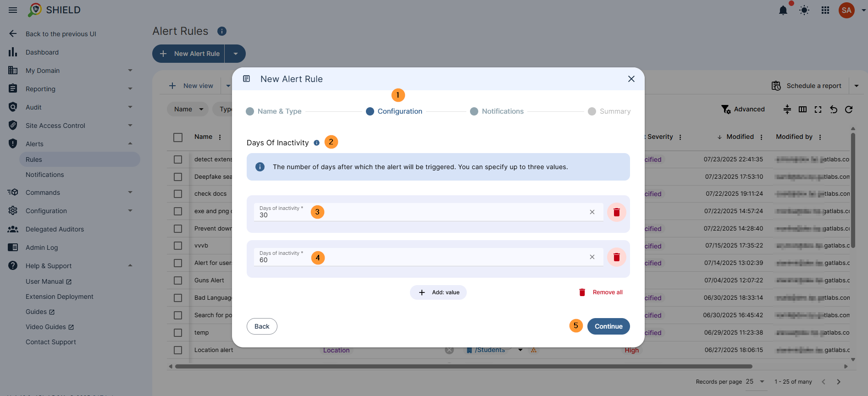Click the back arrow to previous UI

[13, 33]
